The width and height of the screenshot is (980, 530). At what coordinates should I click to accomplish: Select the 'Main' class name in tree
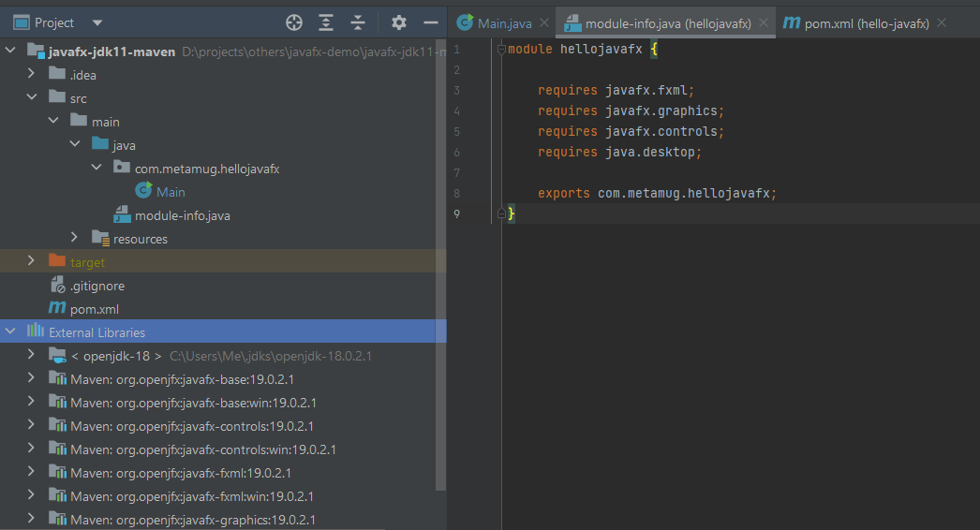point(171,192)
